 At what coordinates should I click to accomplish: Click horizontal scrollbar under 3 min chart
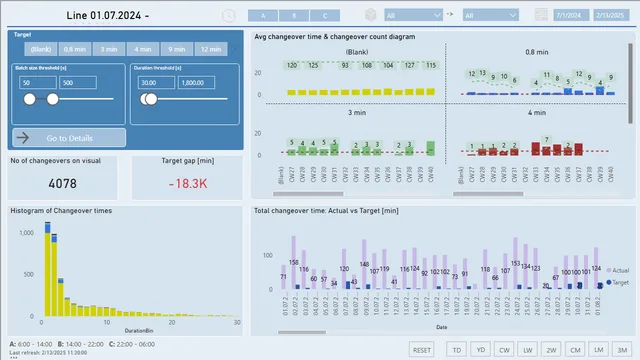pyautogui.click(x=308, y=194)
